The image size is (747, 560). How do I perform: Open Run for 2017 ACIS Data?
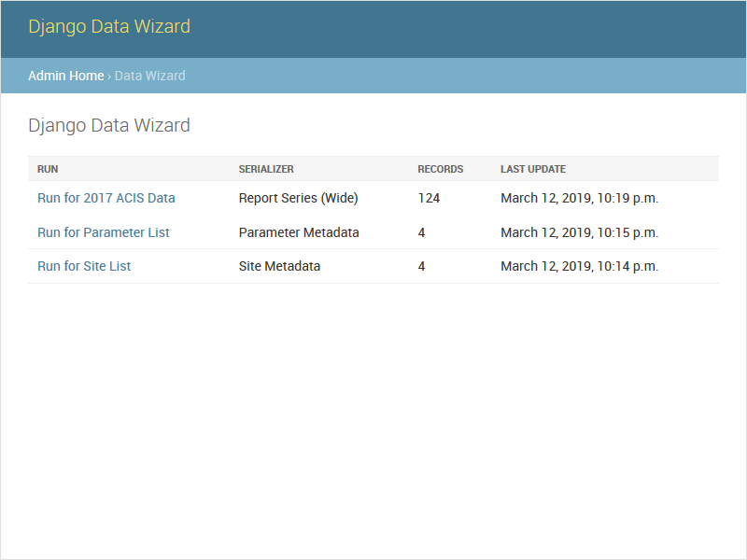coord(106,198)
